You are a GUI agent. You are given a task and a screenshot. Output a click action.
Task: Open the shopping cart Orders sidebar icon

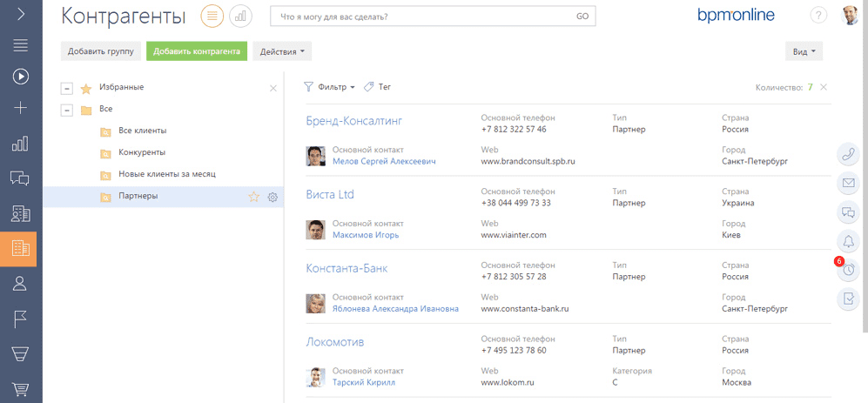(x=20, y=388)
